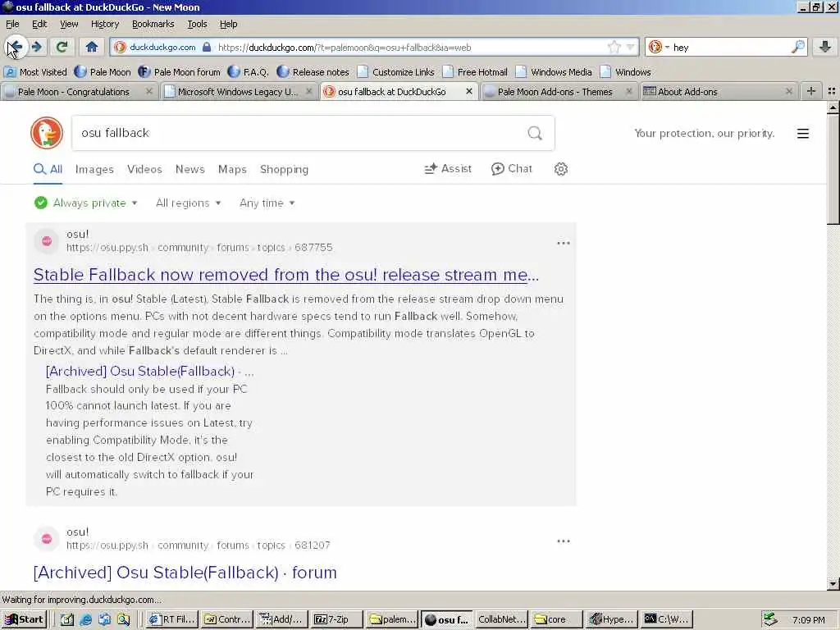Click the Windows Start button
Image resolution: width=840 pixels, height=630 pixels.
click(24, 619)
